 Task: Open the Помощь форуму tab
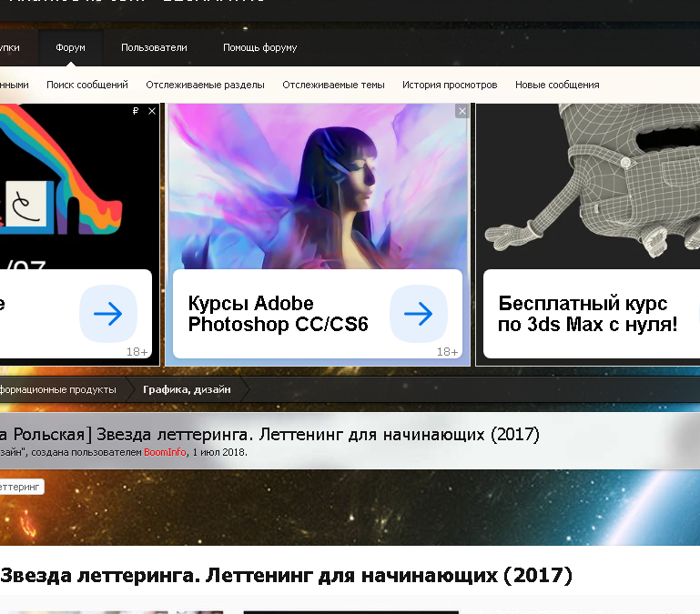tap(259, 47)
